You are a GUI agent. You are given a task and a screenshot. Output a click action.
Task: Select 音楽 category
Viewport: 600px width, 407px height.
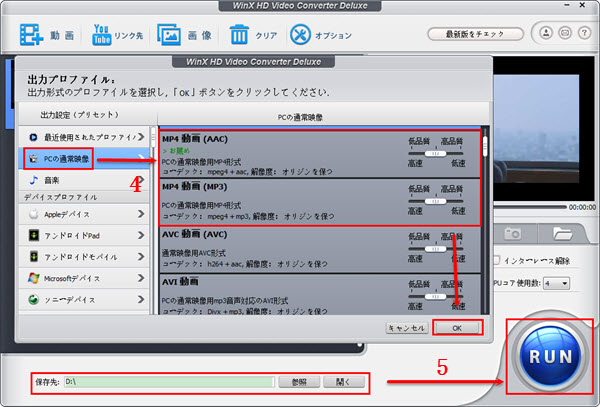[x=84, y=180]
